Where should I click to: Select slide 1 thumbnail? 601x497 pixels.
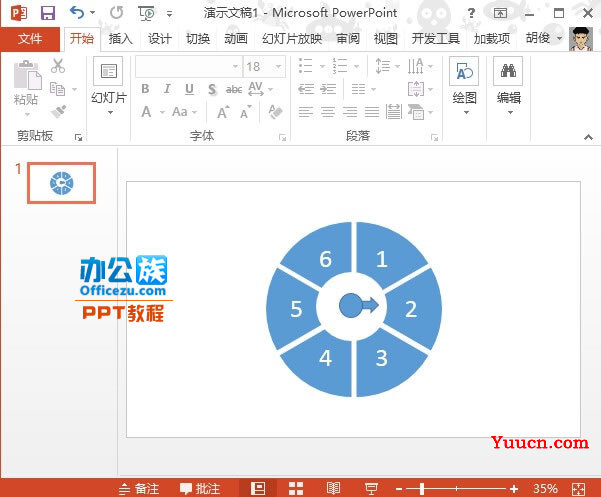pos(61,183)
